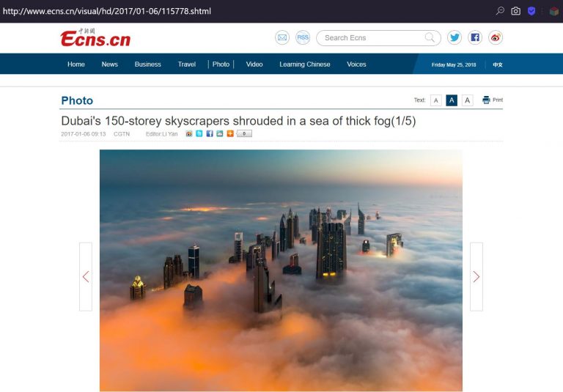Open the Voices menu item
The image size is (563, 392).
[x=356, y=64]
